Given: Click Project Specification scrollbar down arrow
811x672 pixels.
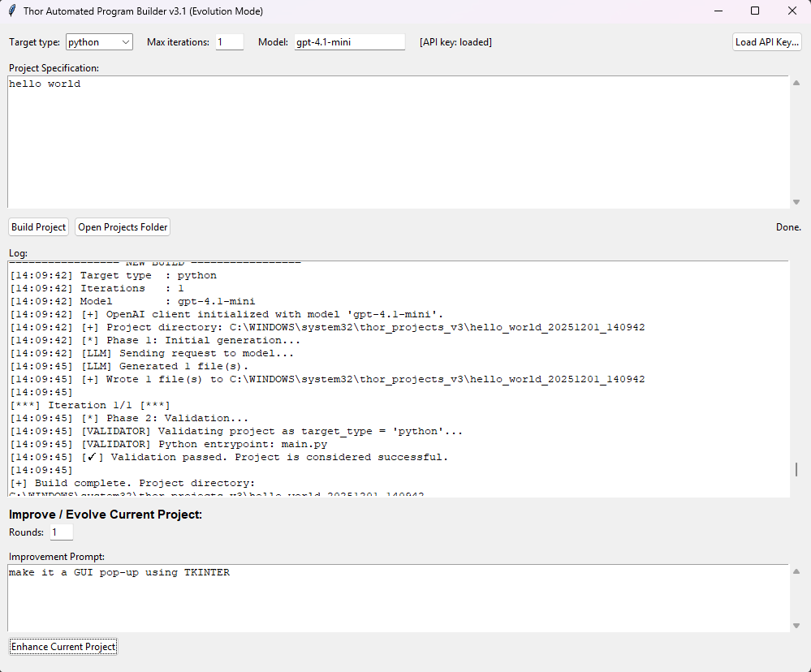Looking at the screenshot, I should click(x=796, y=202).
